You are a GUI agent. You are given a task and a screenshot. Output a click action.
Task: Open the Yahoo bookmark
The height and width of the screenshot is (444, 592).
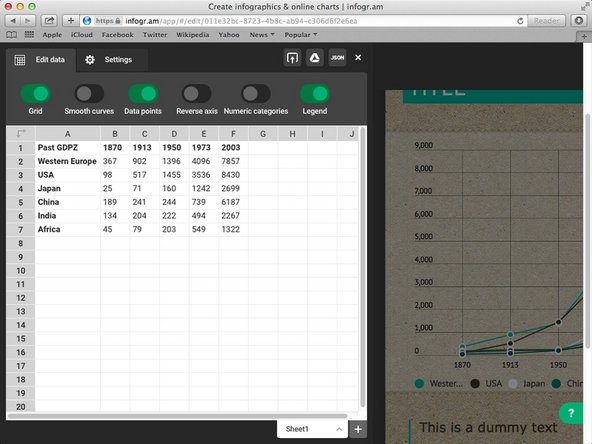[x=229, y=35]
